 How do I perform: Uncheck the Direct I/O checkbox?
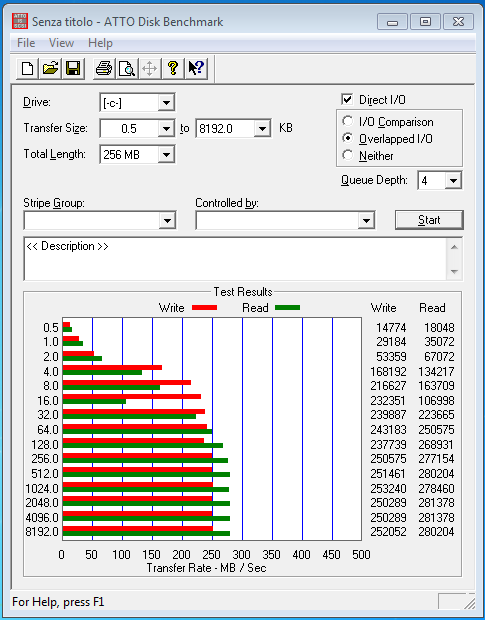coord(347,99)
